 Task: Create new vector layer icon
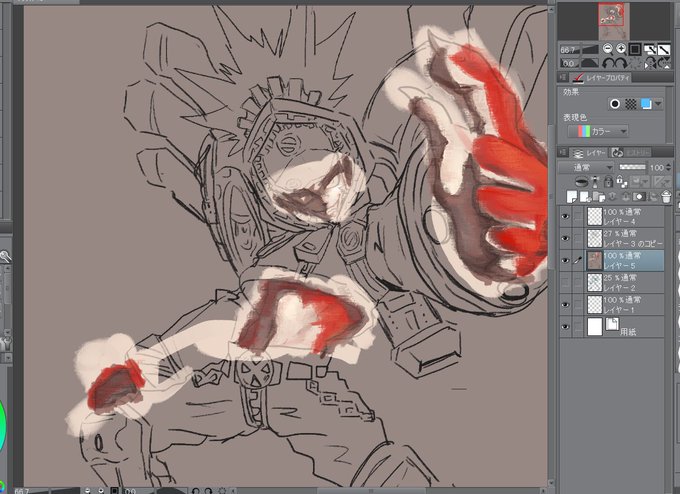pos(586,196)
